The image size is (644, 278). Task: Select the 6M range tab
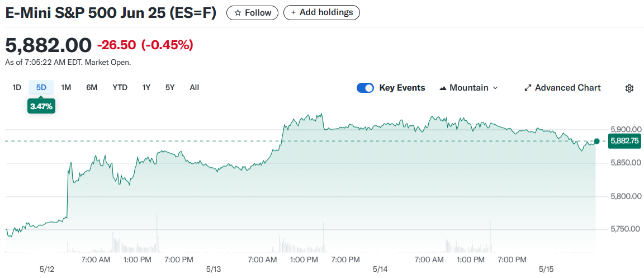[92, 87]
